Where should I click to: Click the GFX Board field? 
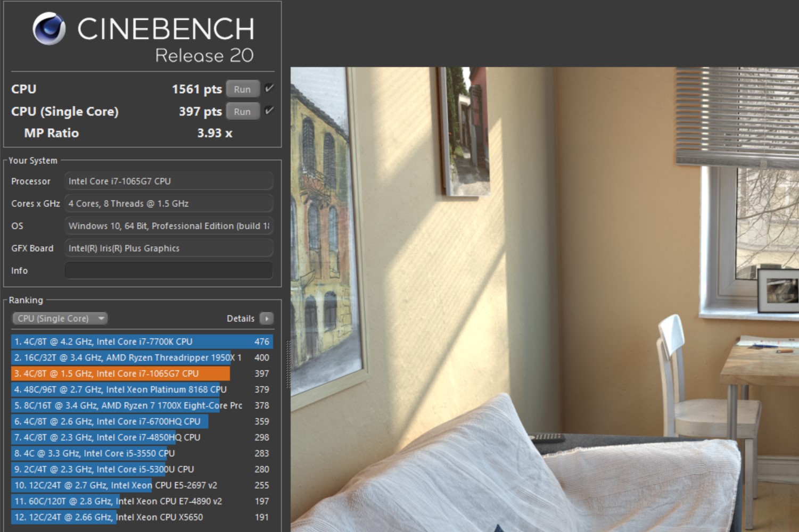tap(169, 248)
